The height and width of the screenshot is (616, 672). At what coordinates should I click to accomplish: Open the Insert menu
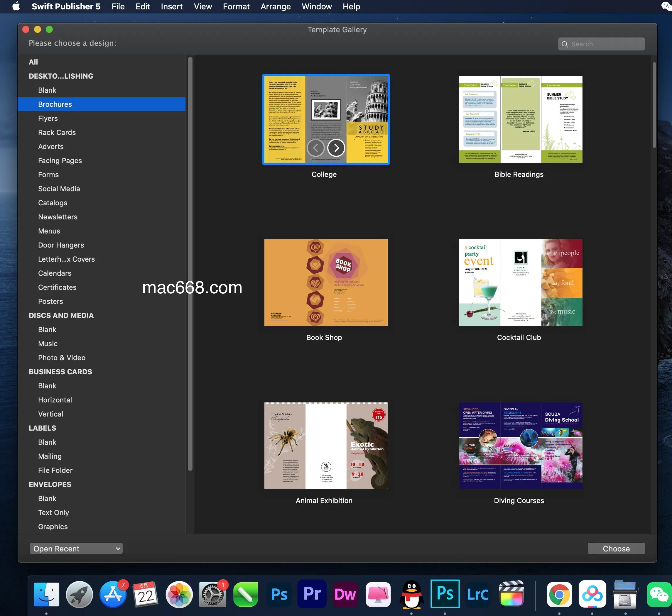[171, 6]
